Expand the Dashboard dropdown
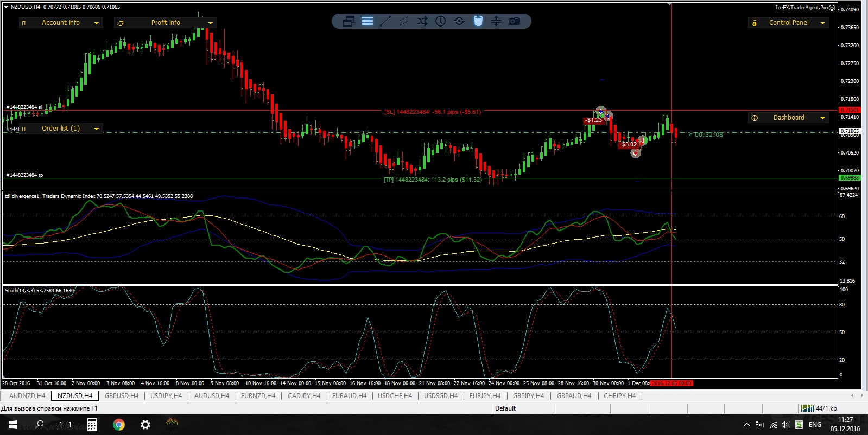Viewport: 868px width, 435px height. [x=822, y=118]
